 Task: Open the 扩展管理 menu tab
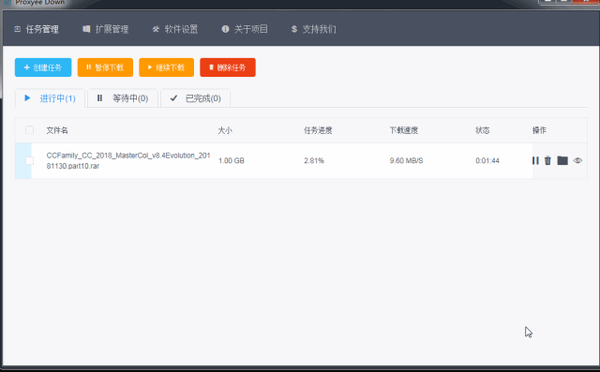pos(106,29)
